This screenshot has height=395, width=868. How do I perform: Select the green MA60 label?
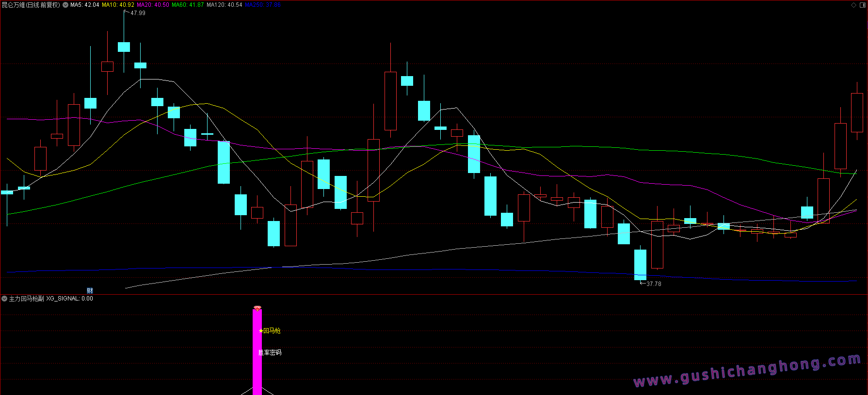pyautogui.click(x=188, y=5)
